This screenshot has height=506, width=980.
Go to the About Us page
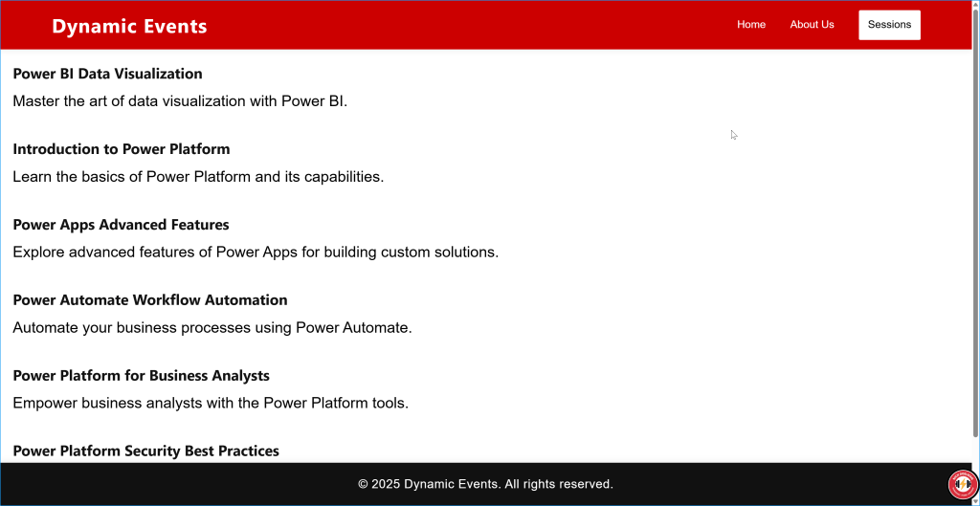pos(812,25)
